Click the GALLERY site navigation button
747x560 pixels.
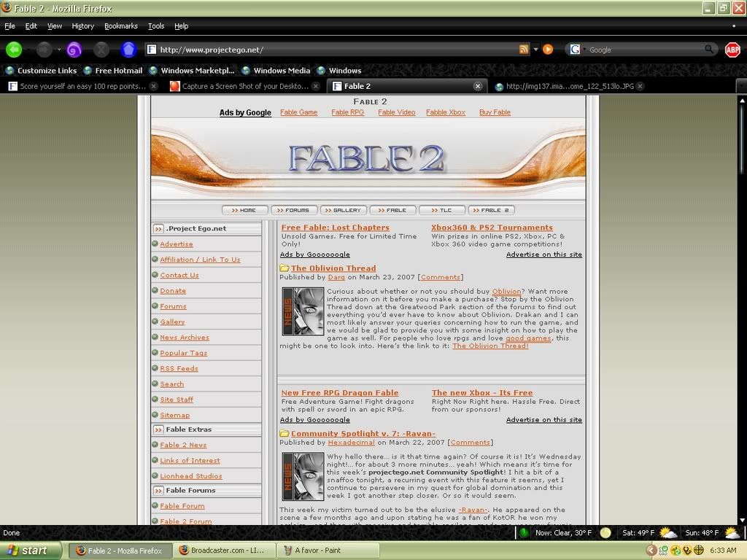pos(343,210)
